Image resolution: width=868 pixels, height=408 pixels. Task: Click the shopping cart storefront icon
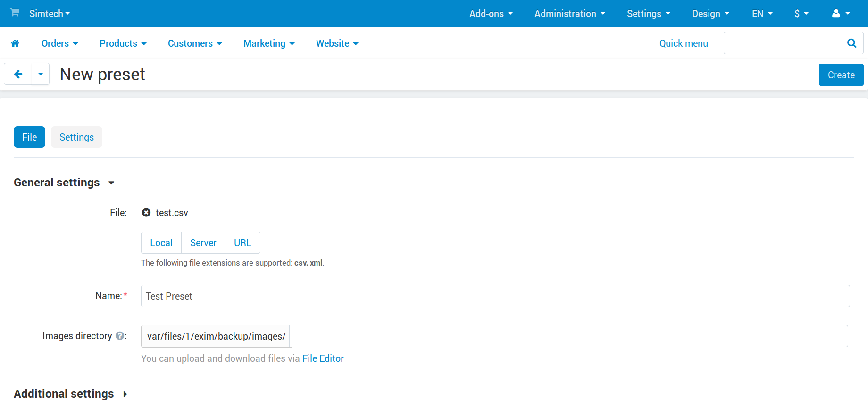click(x=15, y=13)
